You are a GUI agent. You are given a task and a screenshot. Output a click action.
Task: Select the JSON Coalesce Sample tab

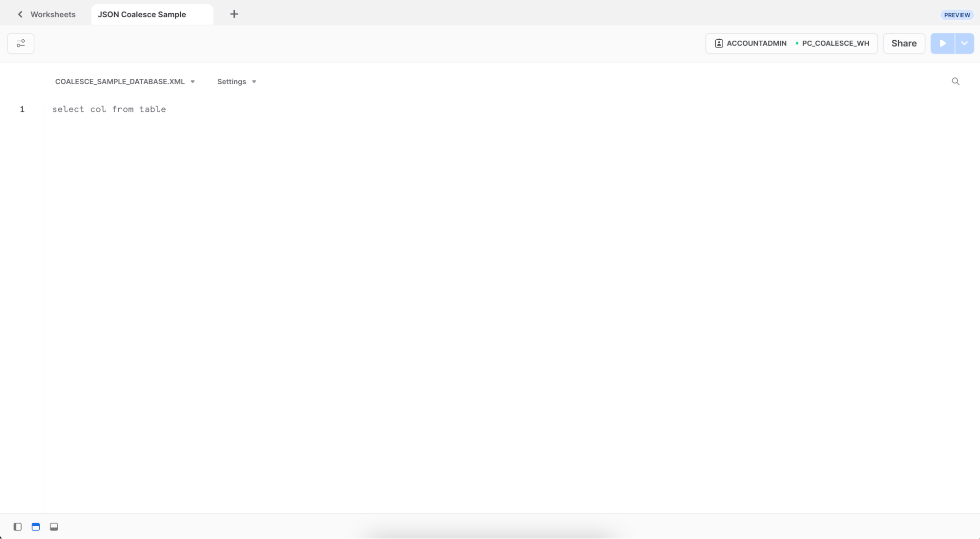[142, 14]
